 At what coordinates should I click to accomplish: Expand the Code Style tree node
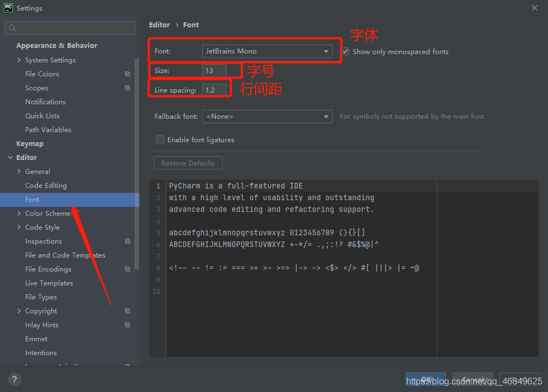19,228
